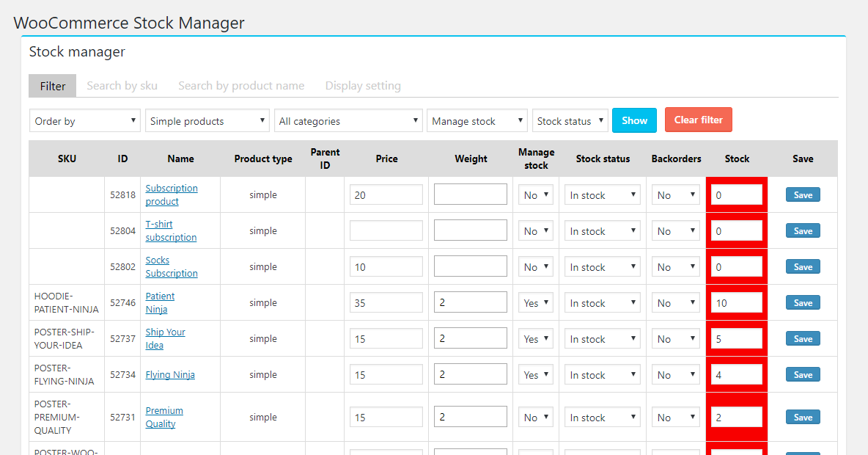
Task: Edit the stock quantity for Socks Subscription
Action: click(737, 267)
